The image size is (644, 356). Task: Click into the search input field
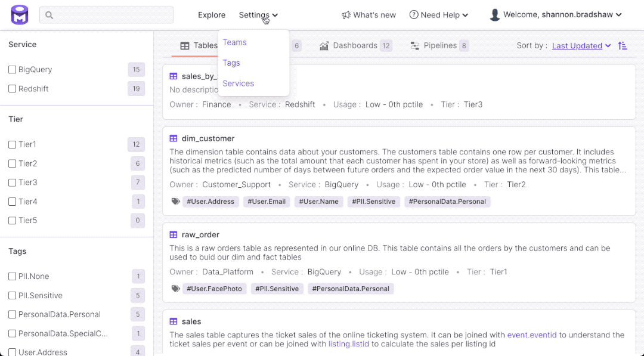107,15
